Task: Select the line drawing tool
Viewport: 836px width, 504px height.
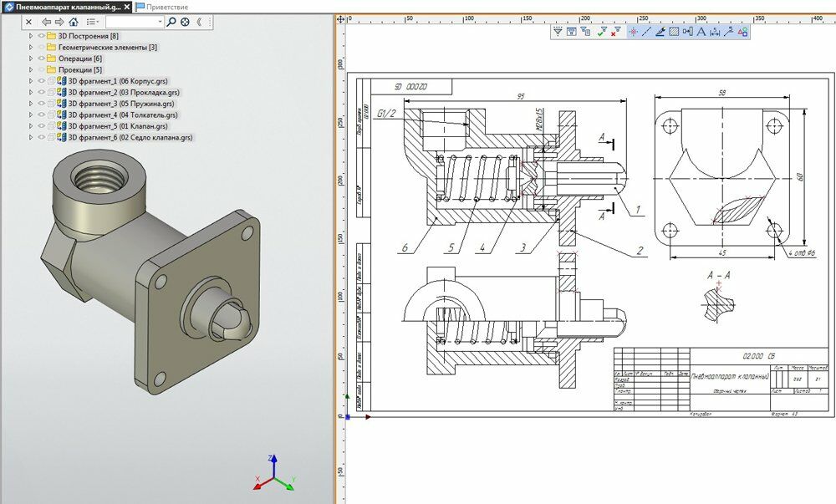Action: click(x=646, y=32)
